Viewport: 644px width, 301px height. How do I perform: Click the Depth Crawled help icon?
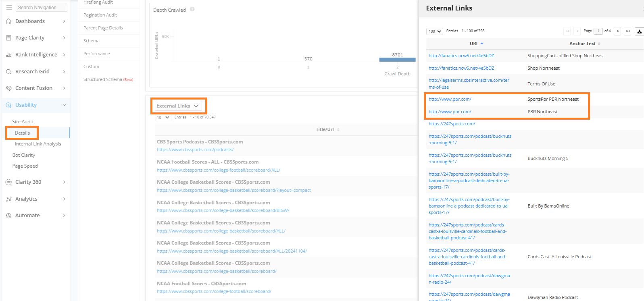coord(192,9)
